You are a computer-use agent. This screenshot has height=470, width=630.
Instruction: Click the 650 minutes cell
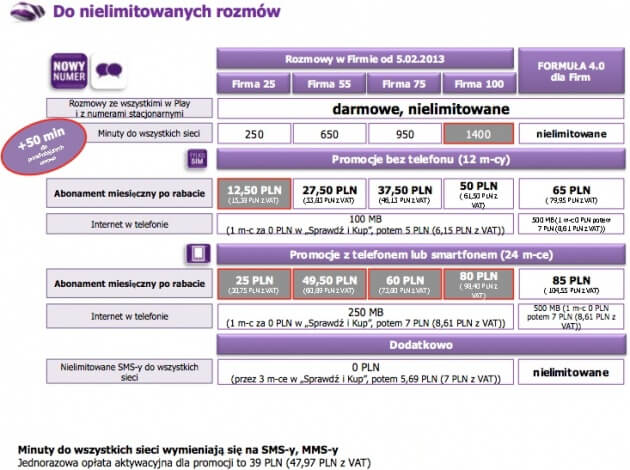click(x=329, y=134)
